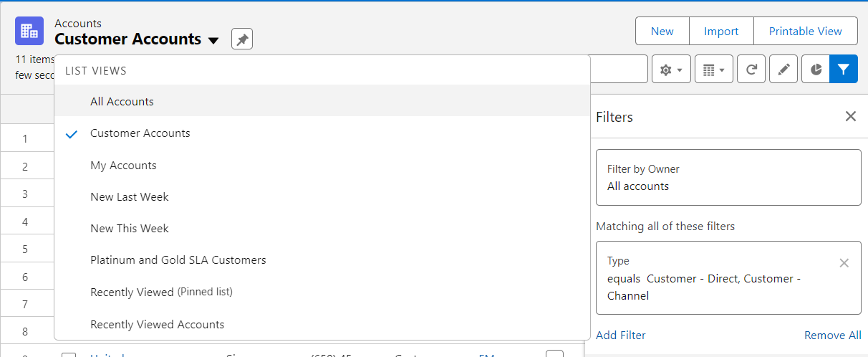Click the list search input field

[x=619, y=70]
